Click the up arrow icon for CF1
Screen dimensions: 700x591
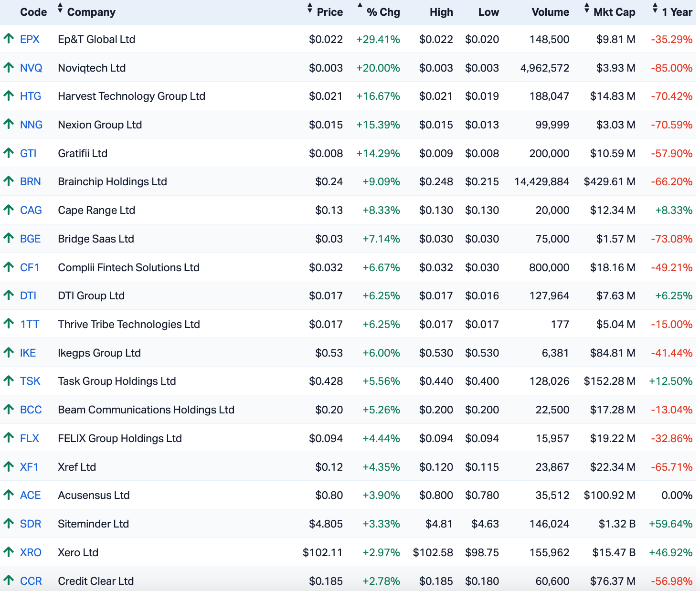9,267
